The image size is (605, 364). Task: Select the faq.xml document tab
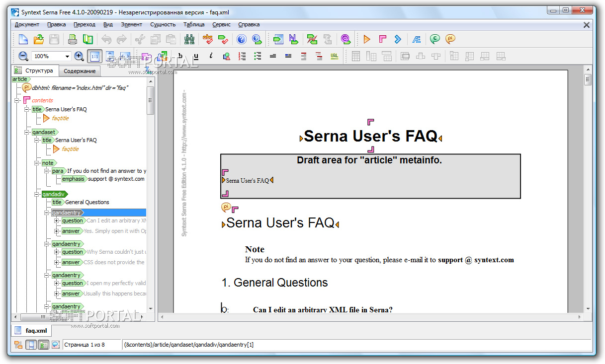pyautogui.click(x=32, y=330)
